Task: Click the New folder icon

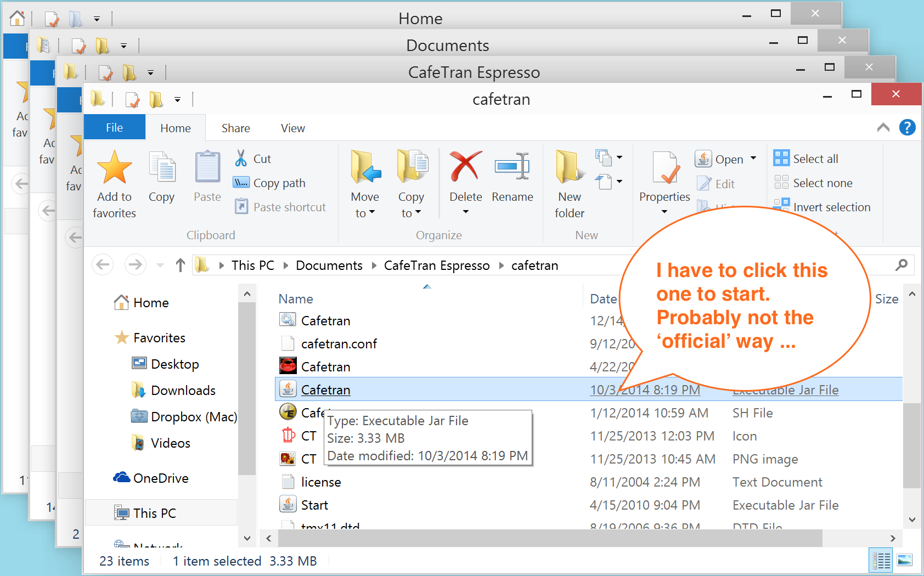Action: pyautogui.click(x=569, y=167)
